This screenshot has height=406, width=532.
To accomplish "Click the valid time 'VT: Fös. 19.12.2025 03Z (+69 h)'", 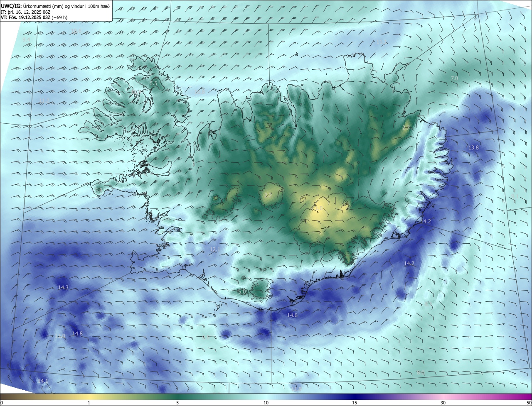I will [x=34, y=17].
